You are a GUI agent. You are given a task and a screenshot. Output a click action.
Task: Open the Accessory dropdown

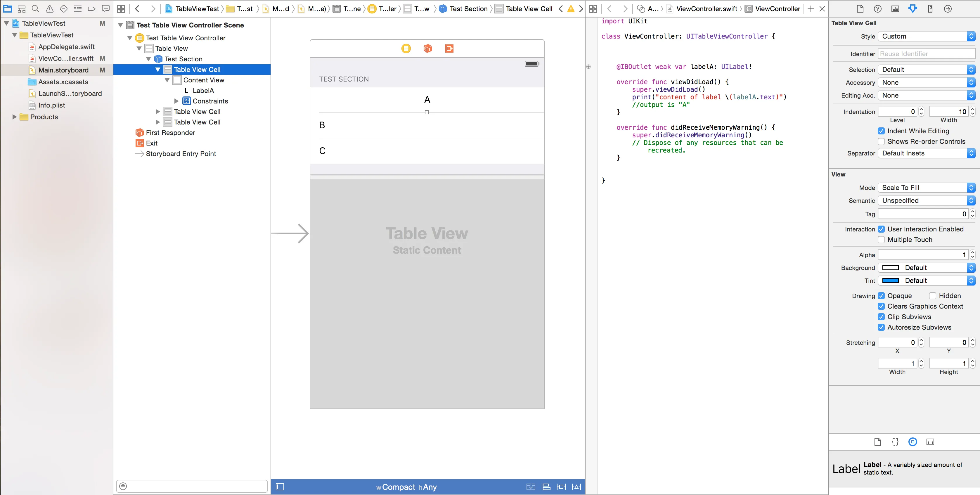(x=926, y=83)
